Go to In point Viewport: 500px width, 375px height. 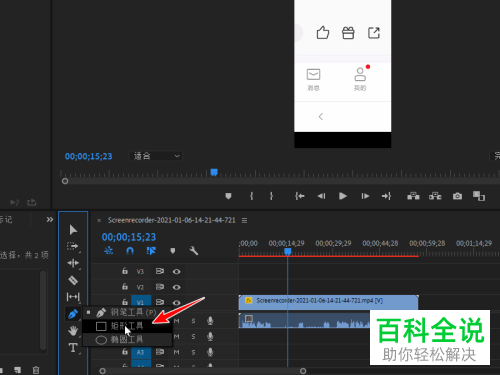click(x=299, y=196)
